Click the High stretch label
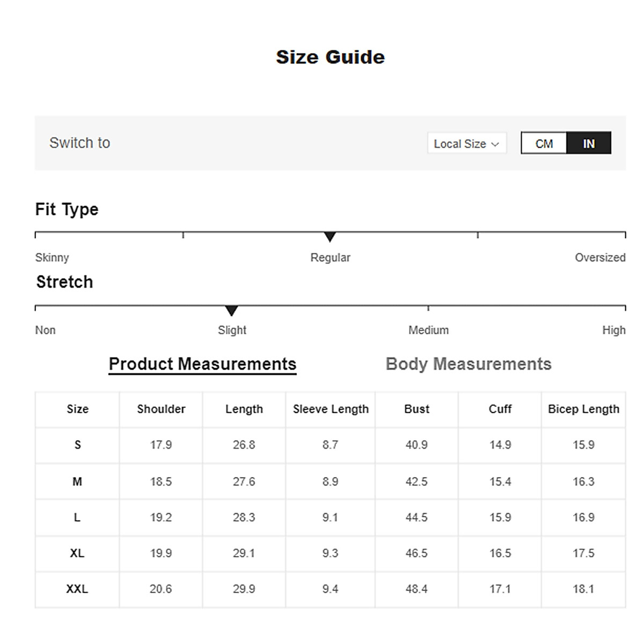 pos(613,330)
